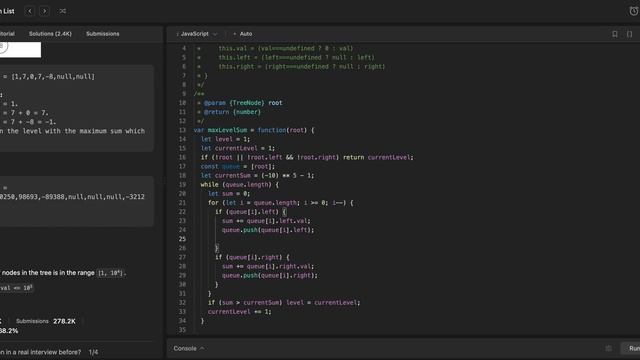This screenshot has width=640, height=360.
Task: Open the JavaScript language dropdown
Action: pos(197,34)
